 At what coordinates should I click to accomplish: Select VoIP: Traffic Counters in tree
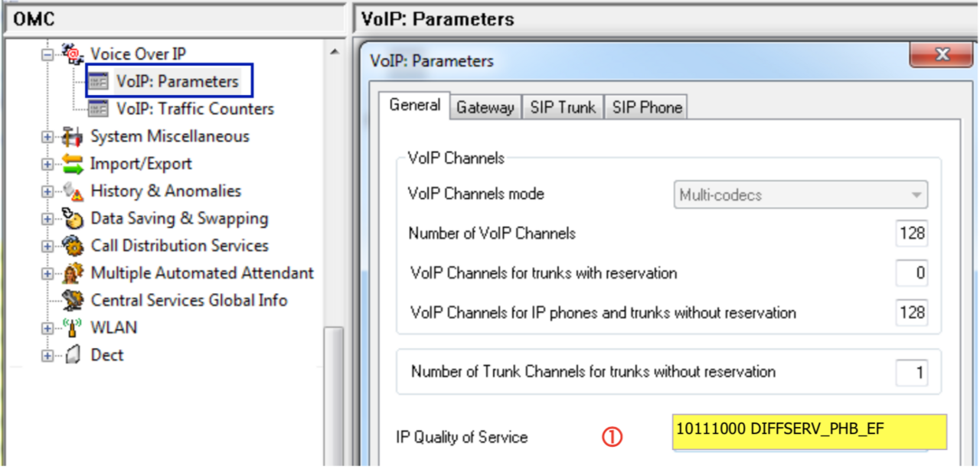pyautogui.click(x=194, y=109)
